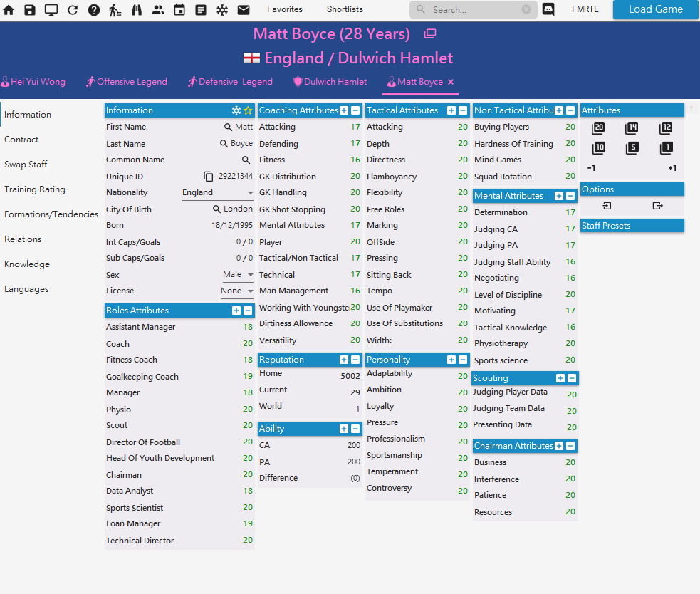Click the Save floppy disk icon
This screenshot has height=594, width=700.
[30, 9]
